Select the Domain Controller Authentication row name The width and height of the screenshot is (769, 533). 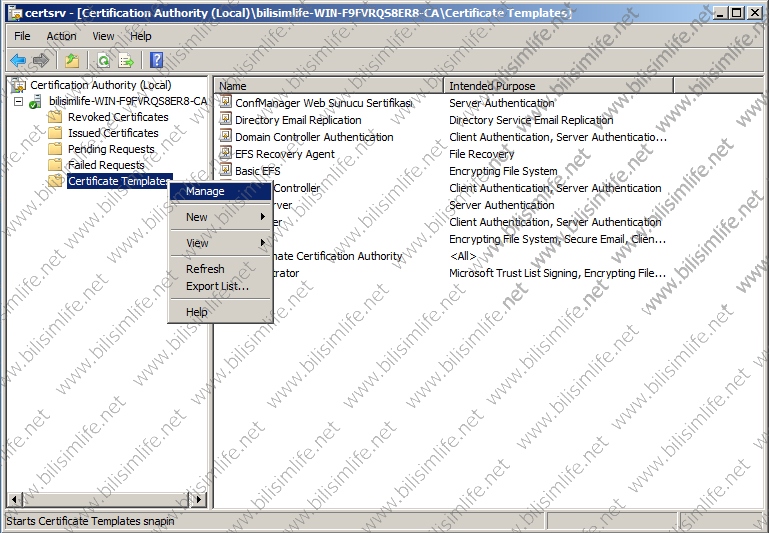(x=314, y=137)
